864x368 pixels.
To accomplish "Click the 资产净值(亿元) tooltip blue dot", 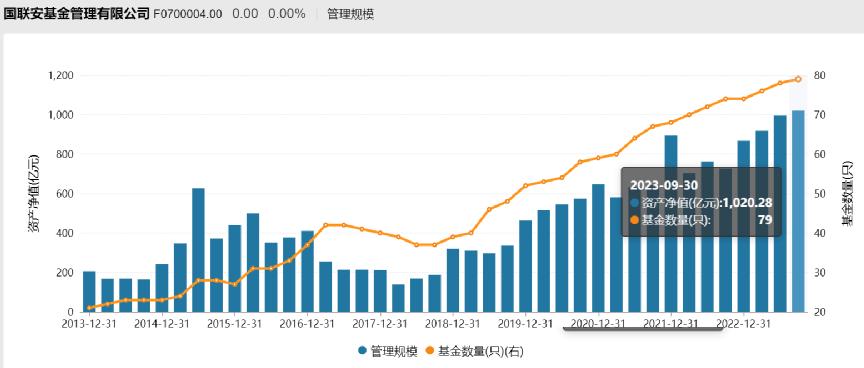I will pyautogui.click(x=634, y=203).
